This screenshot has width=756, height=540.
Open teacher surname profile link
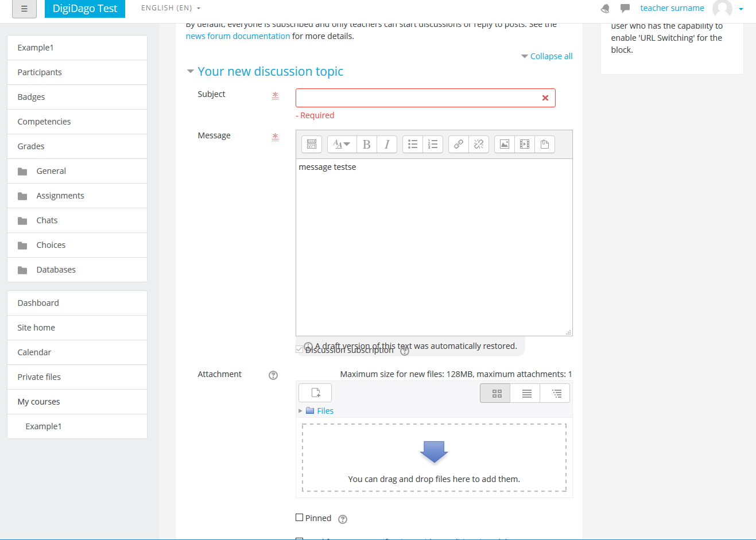[x=672, y=8]
